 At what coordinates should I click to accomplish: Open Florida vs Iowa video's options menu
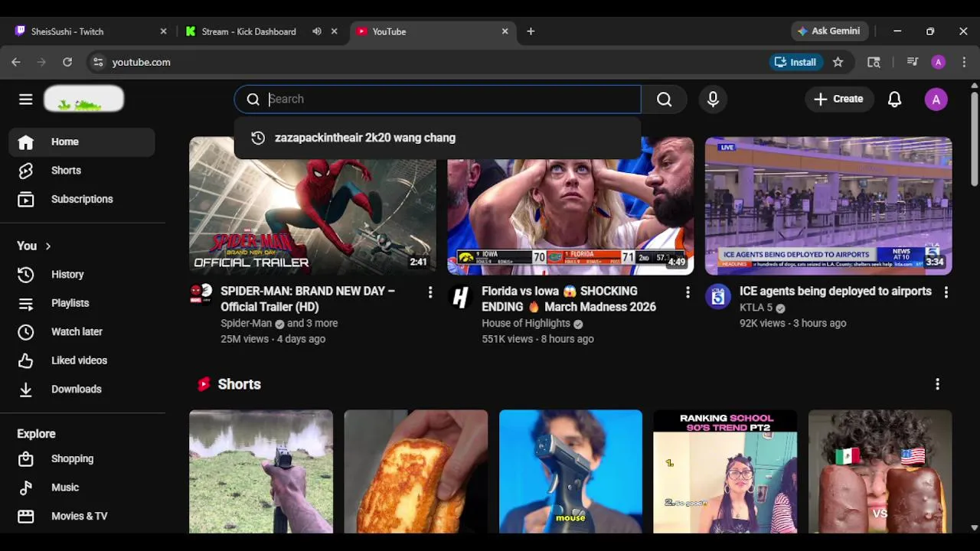pyautogui.click(x=688, y=292)
